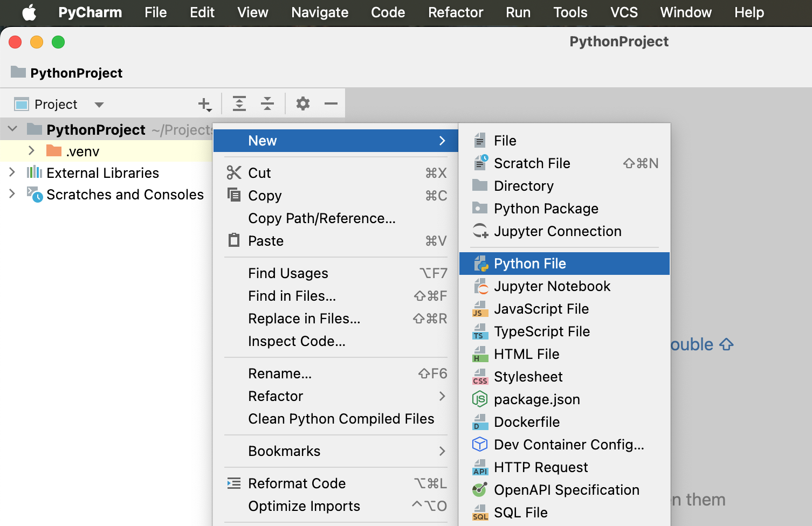Click the Python File icon
The height and width of the screenshot is (526, 812).
(x=481, y=264)
